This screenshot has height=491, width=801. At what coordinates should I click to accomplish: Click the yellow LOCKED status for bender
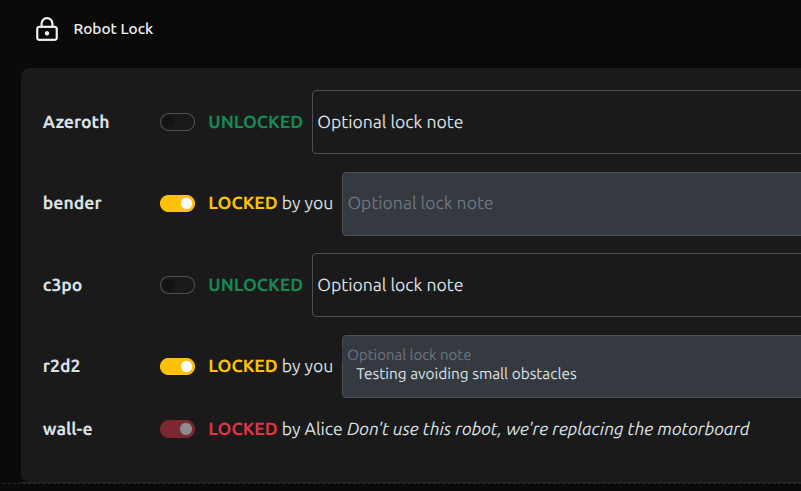pyautogui.click(x=242, y=203)
